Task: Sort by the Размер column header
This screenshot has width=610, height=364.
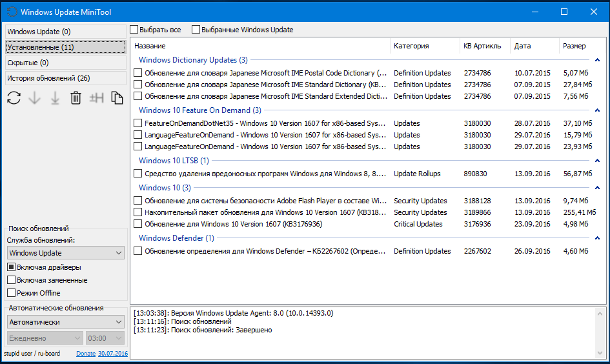Action: [582, 46]
